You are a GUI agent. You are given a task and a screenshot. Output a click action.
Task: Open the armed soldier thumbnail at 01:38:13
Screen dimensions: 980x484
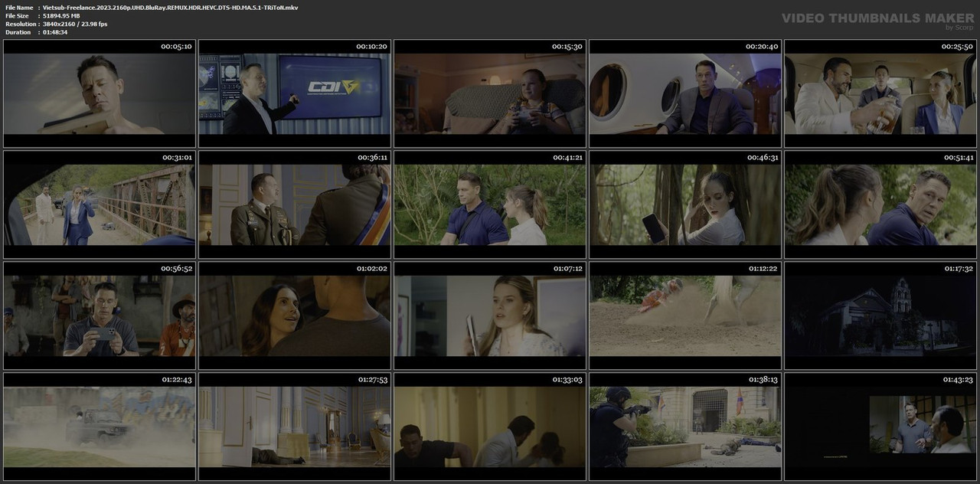(685, 427)
